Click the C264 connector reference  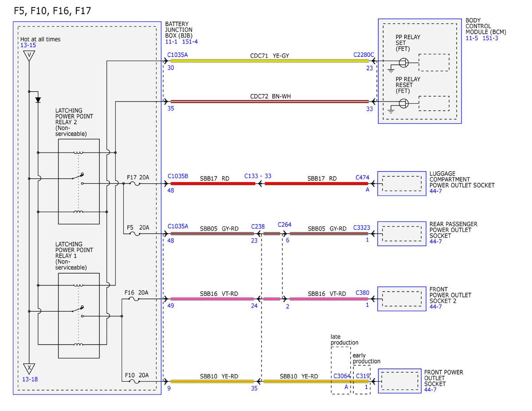tap(285, 225)
